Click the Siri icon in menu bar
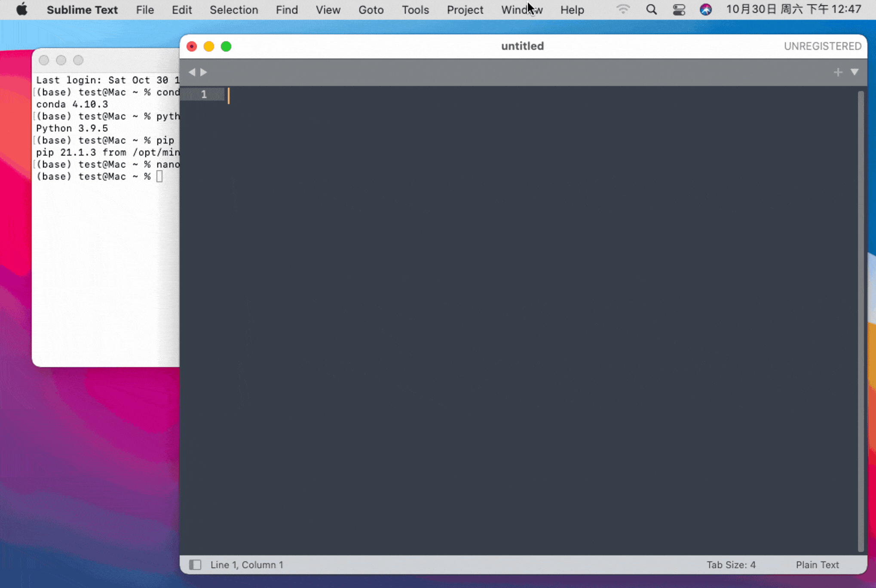This screenshot has height=588, width=876. 705,9
